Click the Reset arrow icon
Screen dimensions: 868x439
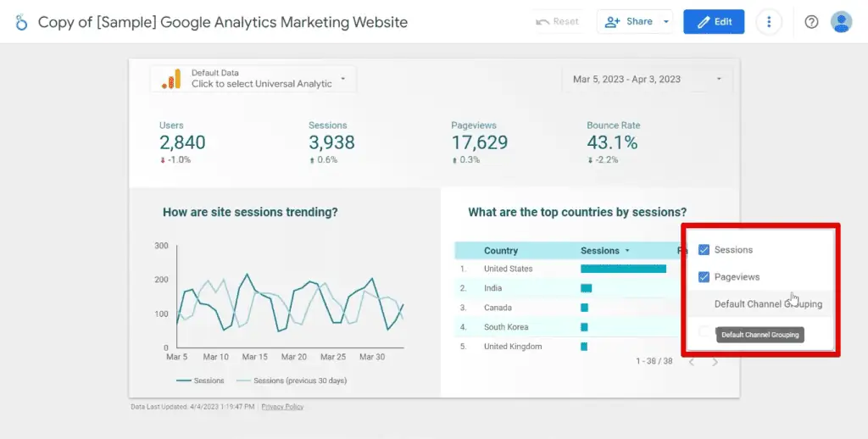click(542, 22)
